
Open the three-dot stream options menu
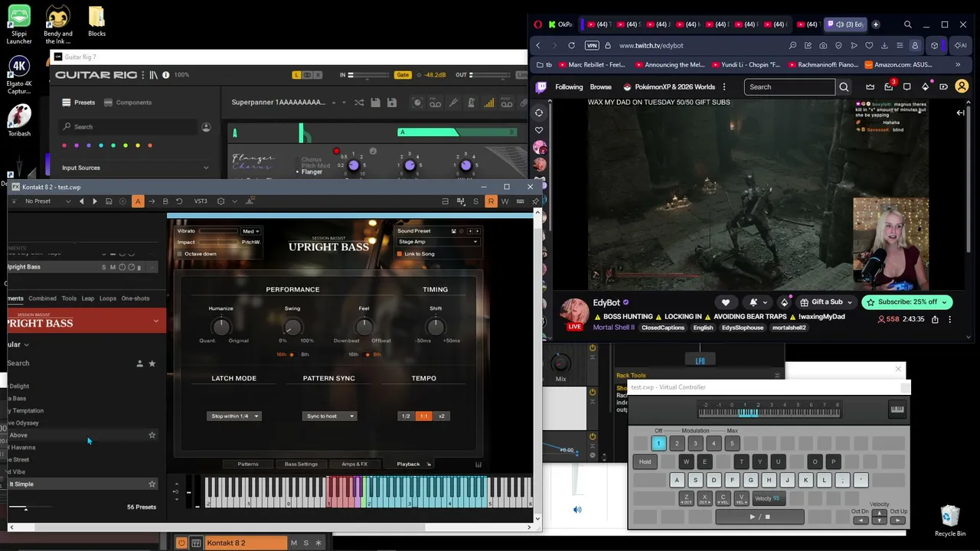pos(950,319)
